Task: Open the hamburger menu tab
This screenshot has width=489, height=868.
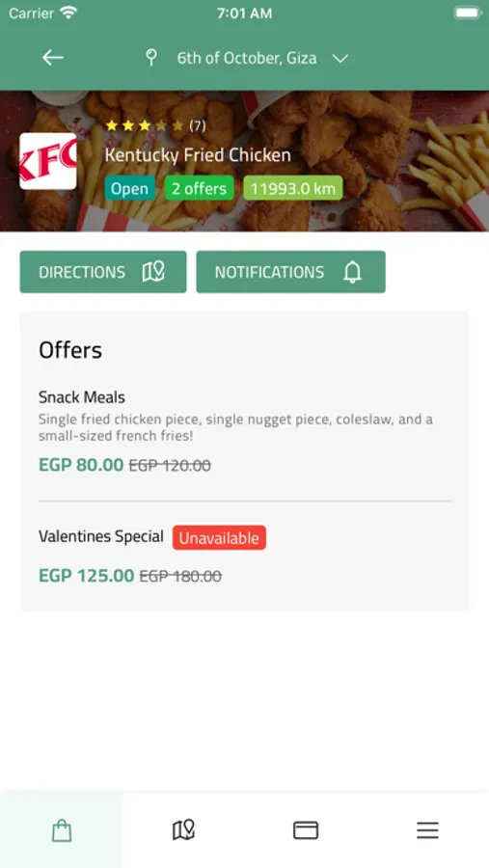Action: [427, 830]
